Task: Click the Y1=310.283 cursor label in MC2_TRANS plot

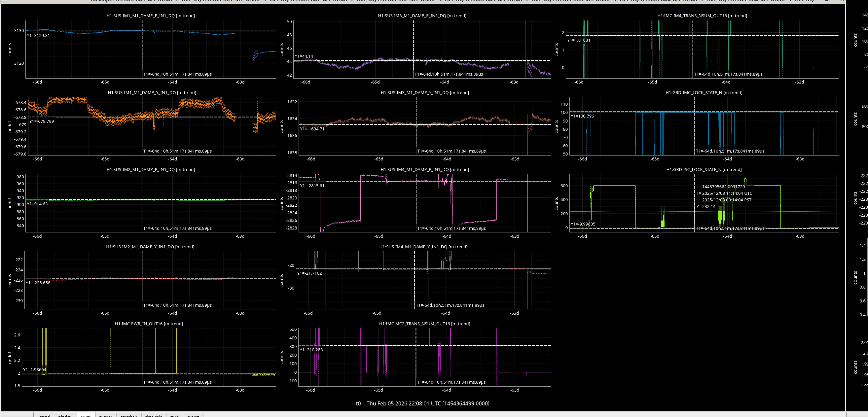Action: tap(311, 350)
